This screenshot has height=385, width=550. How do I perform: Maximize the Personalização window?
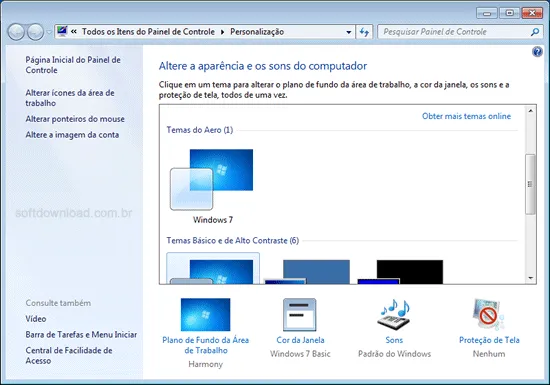click(x=509, y=13)
